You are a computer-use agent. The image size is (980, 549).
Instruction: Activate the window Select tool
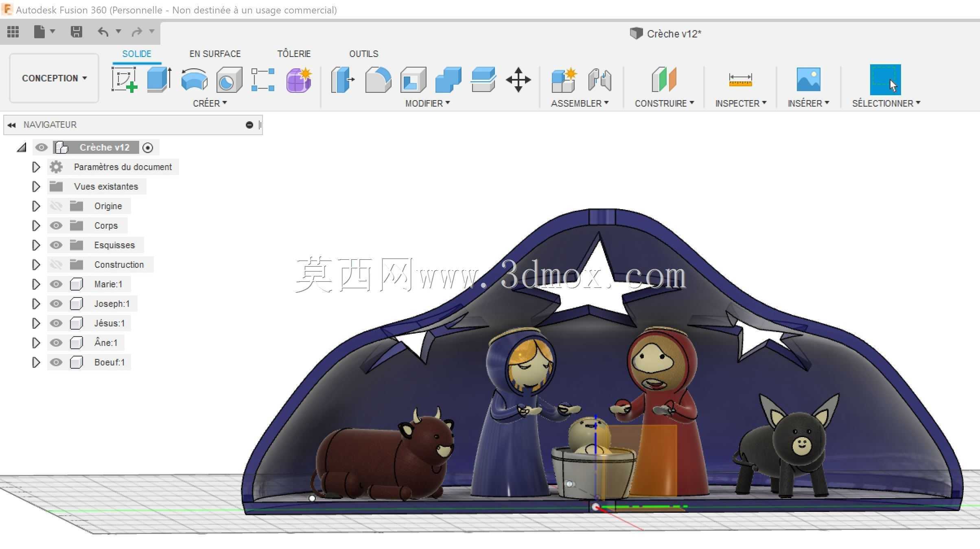(885, 80)
